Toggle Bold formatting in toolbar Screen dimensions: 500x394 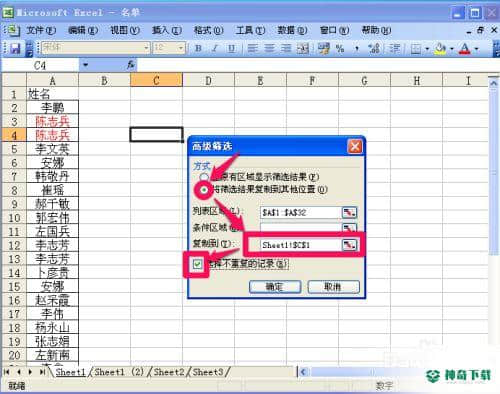click(x=198, y=49)
